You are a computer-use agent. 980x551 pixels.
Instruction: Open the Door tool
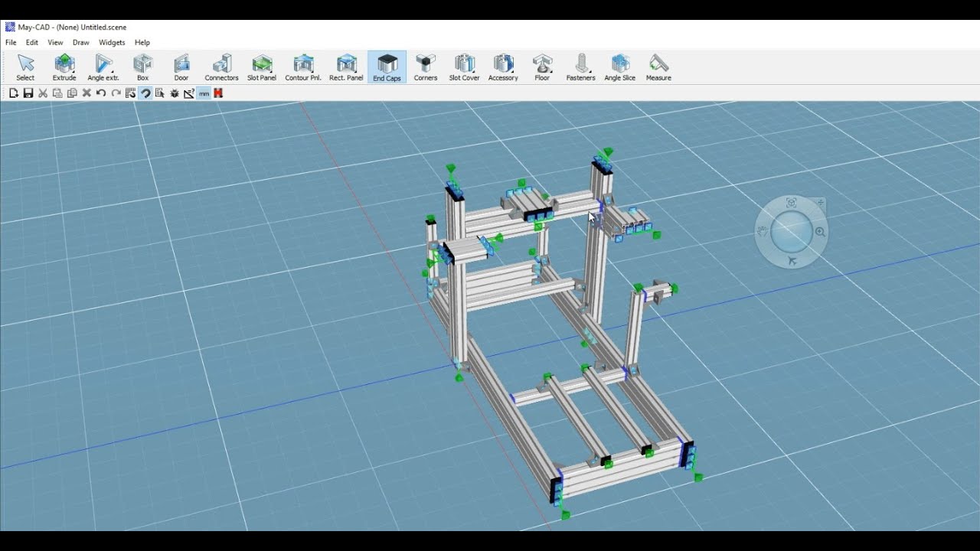pyautogui.click(x=181, y=67)
